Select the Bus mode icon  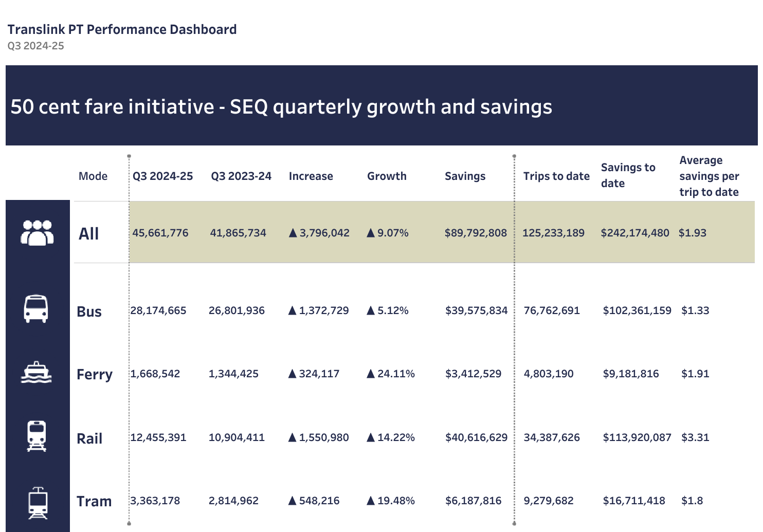tap(36, 308)
